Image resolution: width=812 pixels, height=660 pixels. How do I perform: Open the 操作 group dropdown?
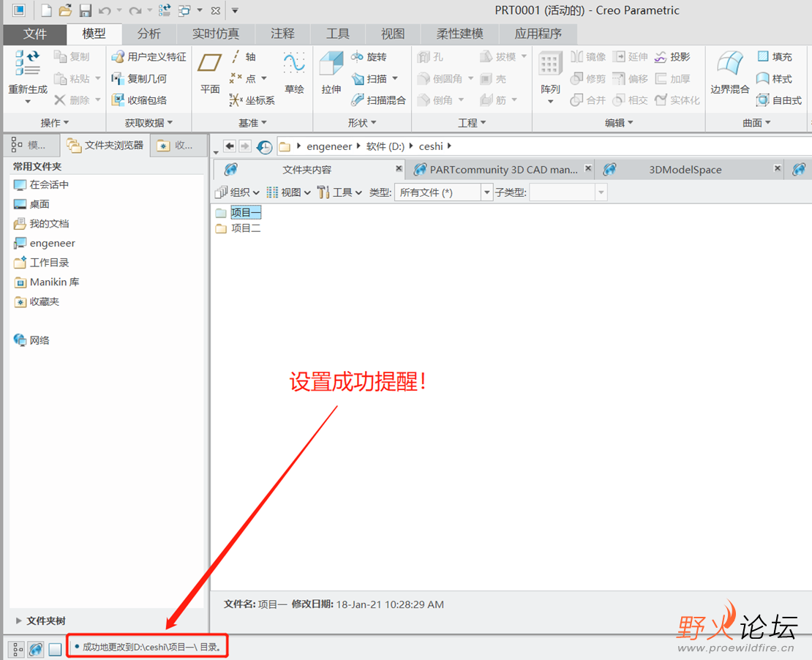coord(54,123)
